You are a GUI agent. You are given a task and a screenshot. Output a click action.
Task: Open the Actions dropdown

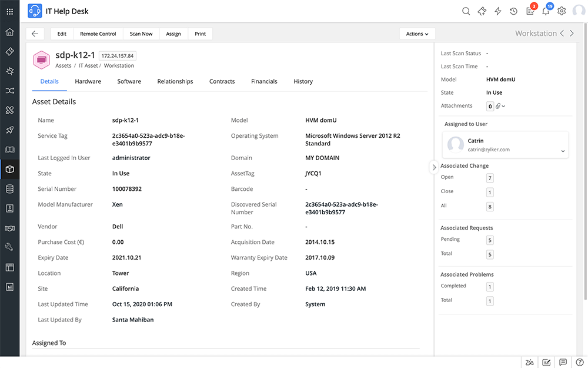click(x=417, y=34)
